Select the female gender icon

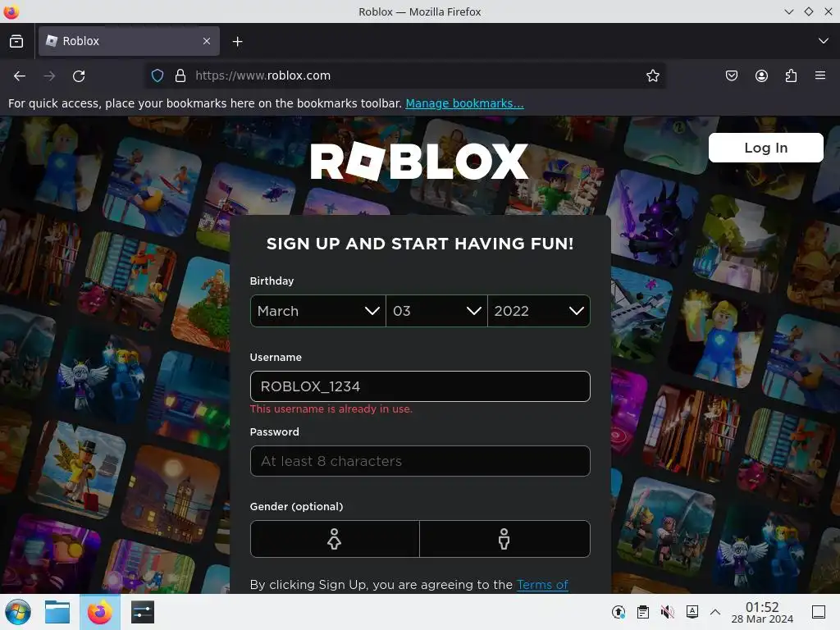tap(335, 539)
